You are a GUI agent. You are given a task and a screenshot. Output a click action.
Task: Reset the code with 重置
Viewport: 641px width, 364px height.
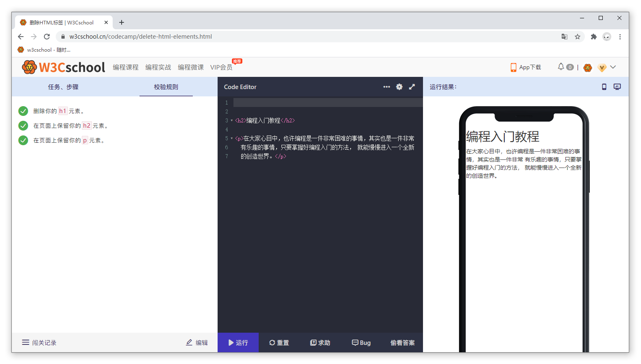(x=279, y=342)
